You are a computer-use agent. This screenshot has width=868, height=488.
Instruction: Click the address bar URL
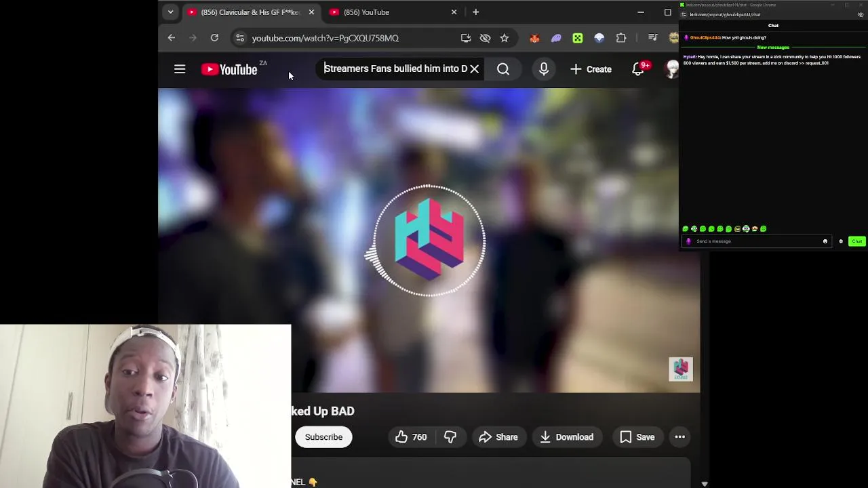point(325,38)
